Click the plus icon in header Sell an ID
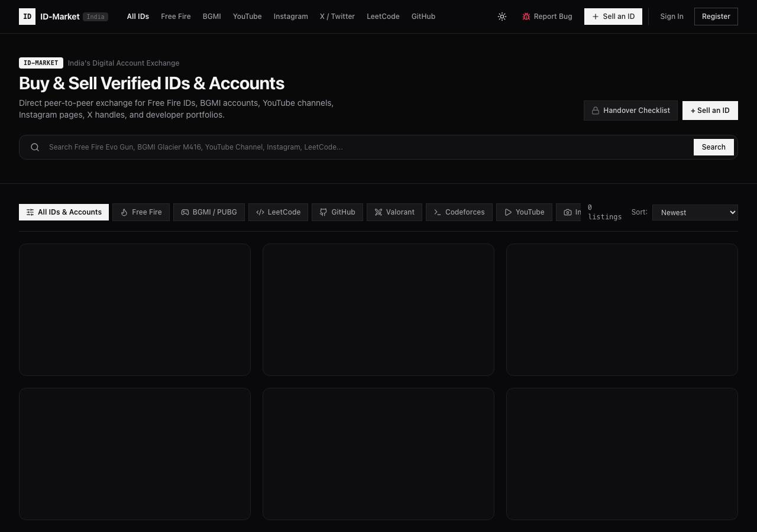The width and height of the screenshot is (757, 532). 596,17
